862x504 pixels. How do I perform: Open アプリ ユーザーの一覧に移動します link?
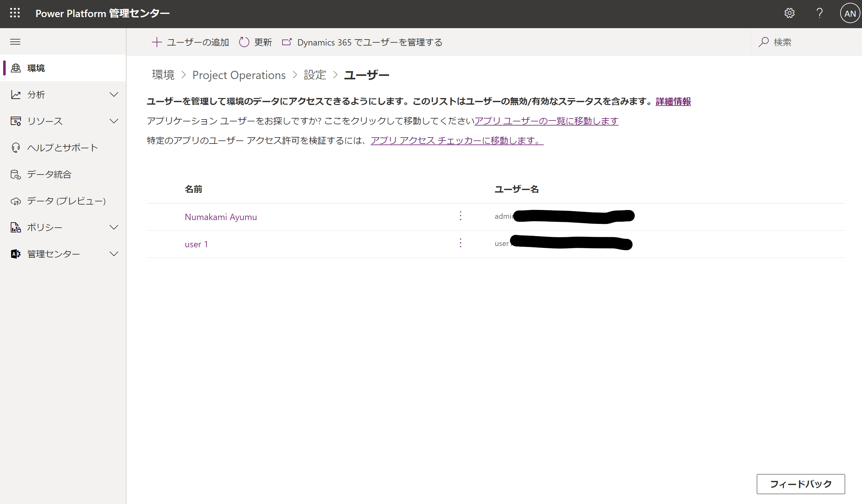546,121
